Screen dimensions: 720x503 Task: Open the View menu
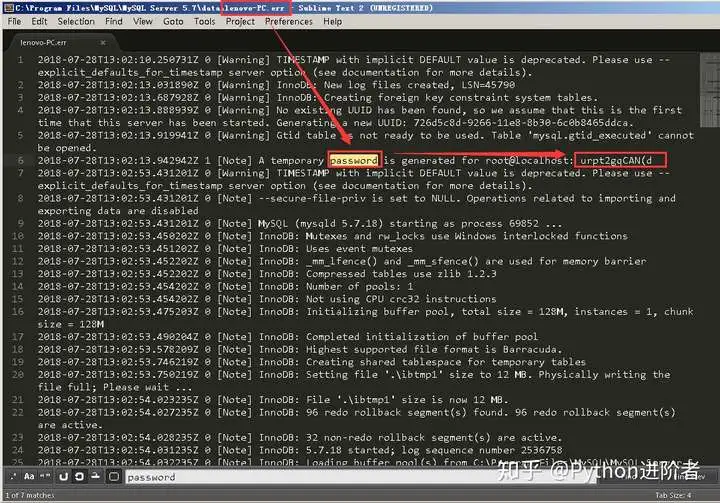click(142, 22)
